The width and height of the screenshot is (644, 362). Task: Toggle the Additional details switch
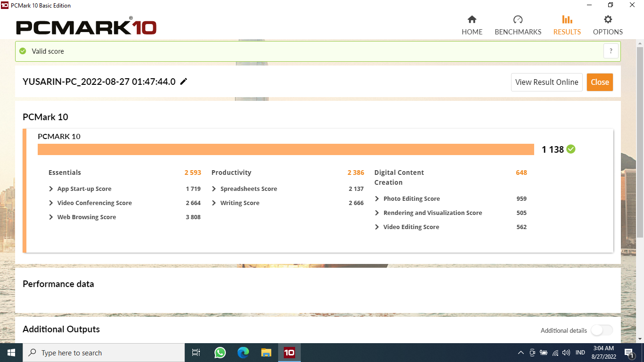(x=602, y=330)
